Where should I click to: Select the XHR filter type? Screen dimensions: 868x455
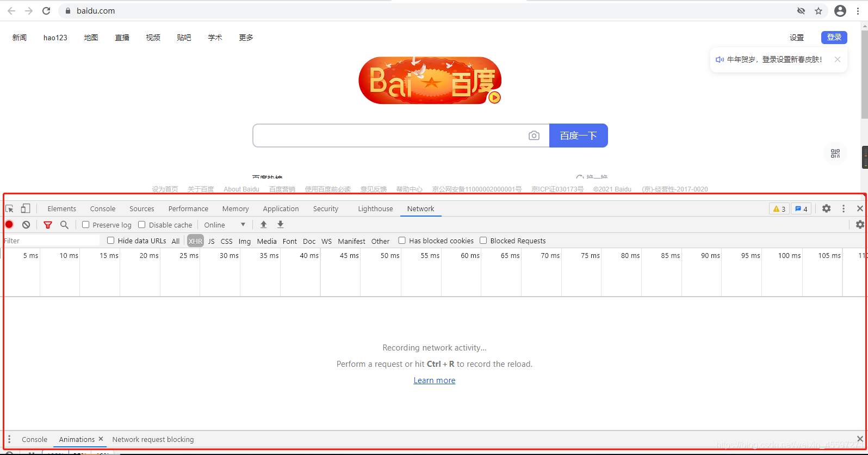tap(195, 241)
